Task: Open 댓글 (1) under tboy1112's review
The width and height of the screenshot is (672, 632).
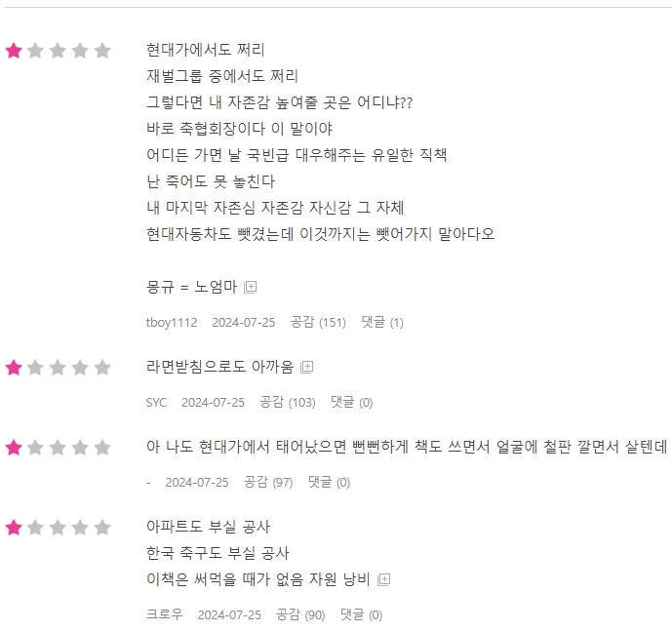Action: tap(381, 322)
